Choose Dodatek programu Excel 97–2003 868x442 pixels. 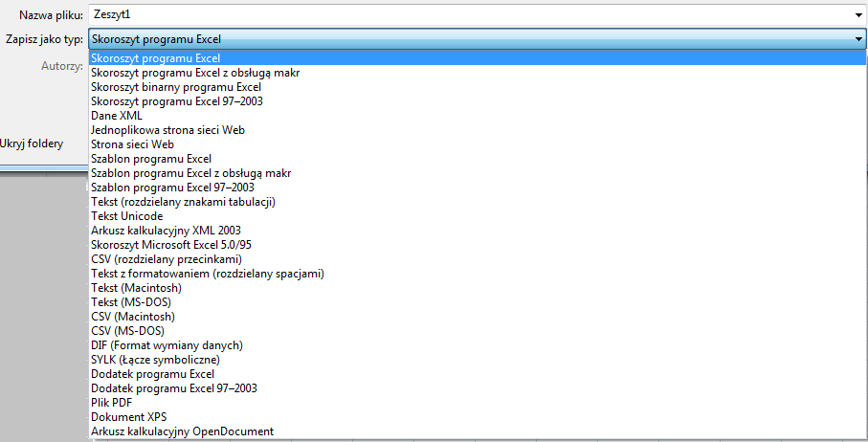point(478,388)
